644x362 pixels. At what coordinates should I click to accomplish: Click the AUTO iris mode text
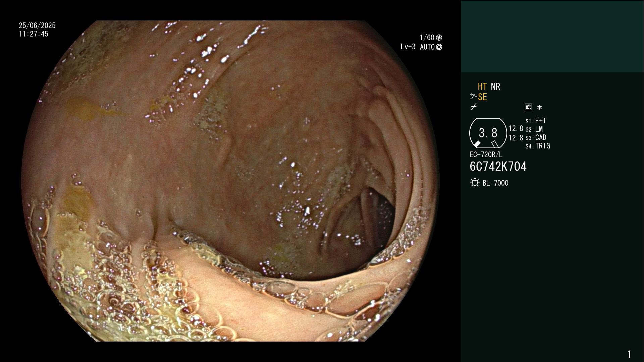[x=427, y=47]
